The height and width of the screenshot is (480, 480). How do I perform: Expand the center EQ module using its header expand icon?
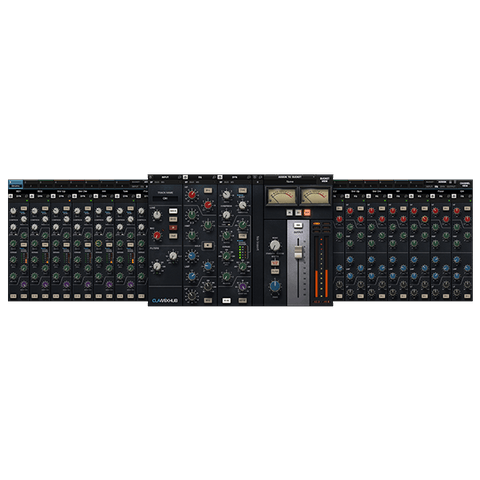pos(185,177)
